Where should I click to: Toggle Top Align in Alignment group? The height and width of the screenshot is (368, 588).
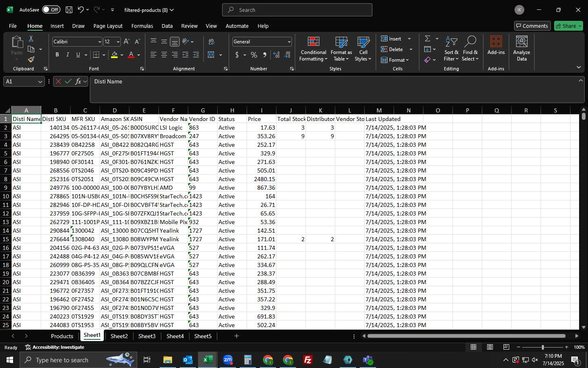pos(154,41)
